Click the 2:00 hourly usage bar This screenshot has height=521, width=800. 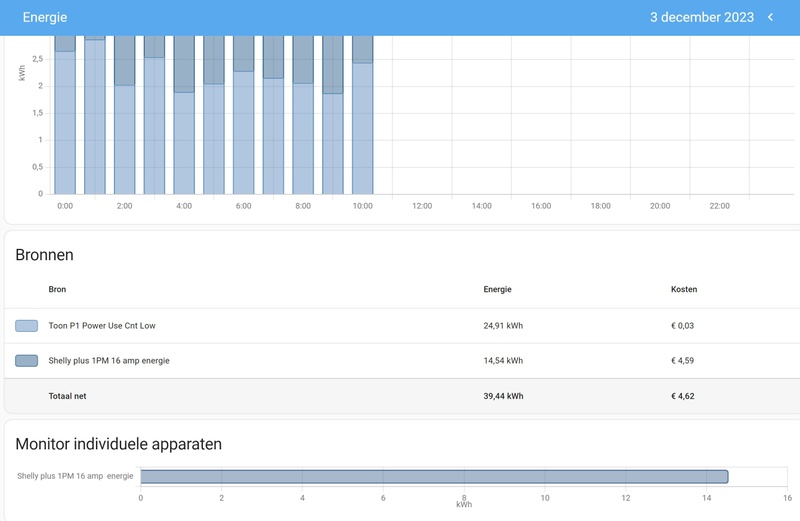coord(124,115)
